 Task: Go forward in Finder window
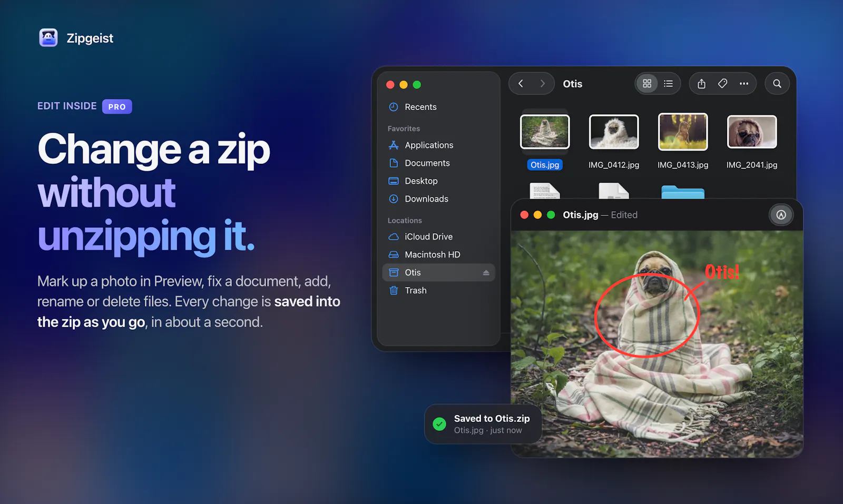(x=542, y=84)
